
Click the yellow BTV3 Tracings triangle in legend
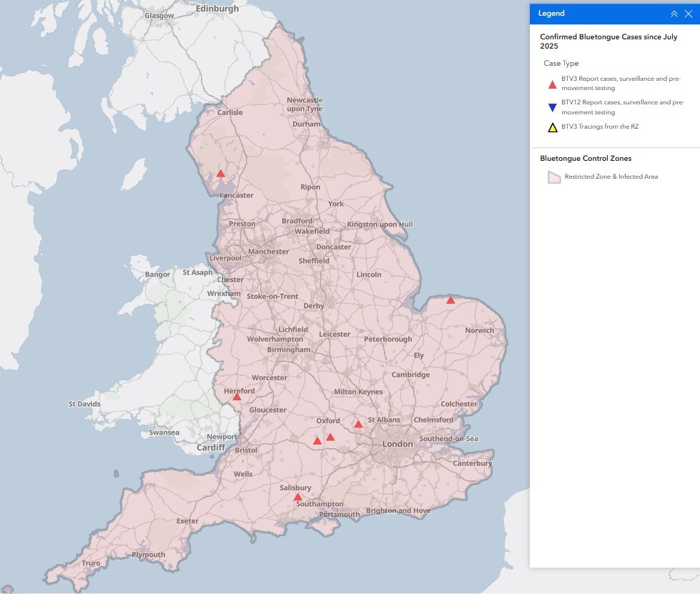(552, 128)
